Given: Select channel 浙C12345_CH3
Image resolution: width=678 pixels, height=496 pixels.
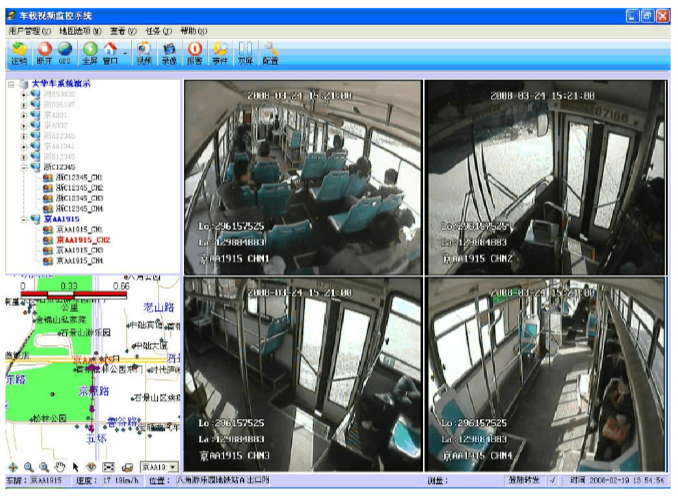Looking at the screenshot, I should click(79, 198).
